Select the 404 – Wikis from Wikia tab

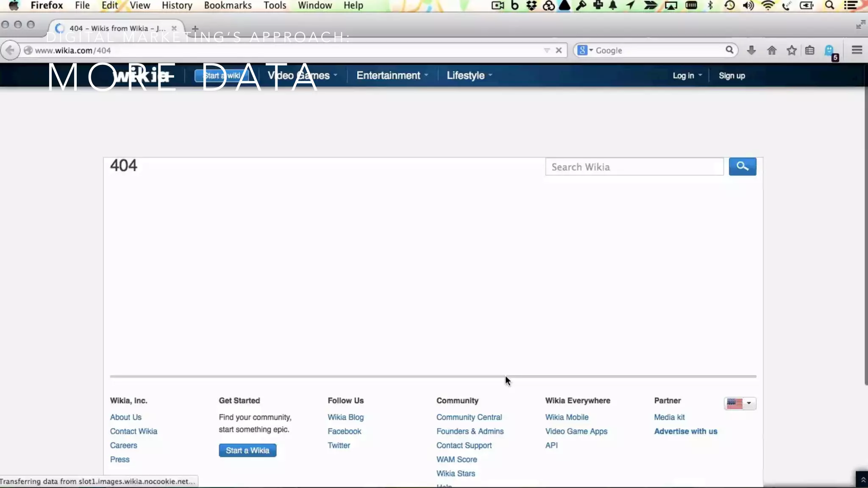click(x=117, y=28)
